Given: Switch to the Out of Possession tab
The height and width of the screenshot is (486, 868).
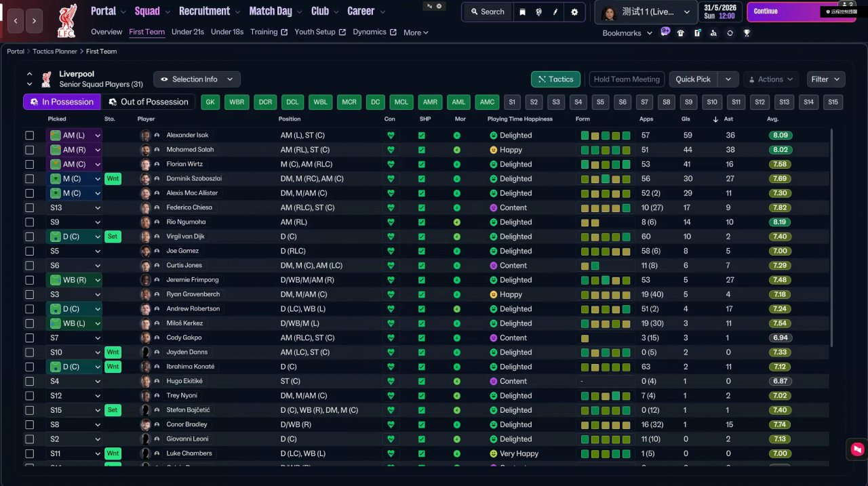Looking at the screenshot, I should [148, 102].
